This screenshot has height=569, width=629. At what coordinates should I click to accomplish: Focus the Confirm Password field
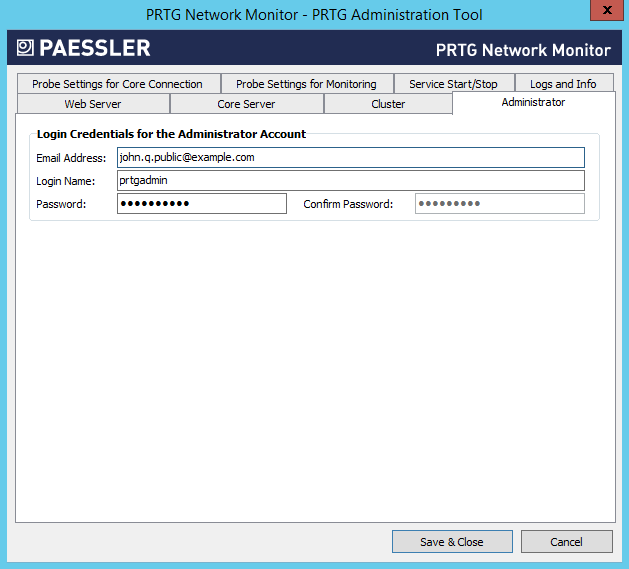(x=499, y=204)
